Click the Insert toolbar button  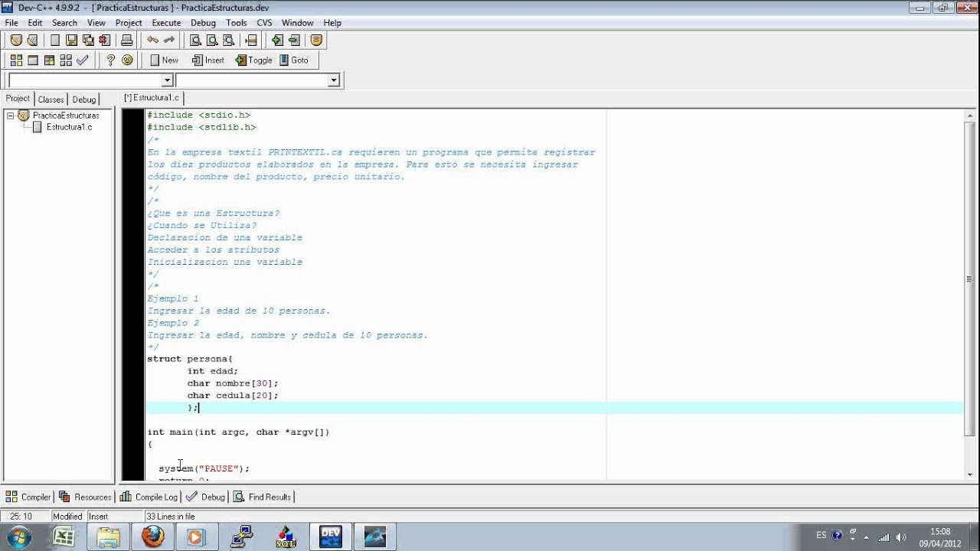[208, 60]
